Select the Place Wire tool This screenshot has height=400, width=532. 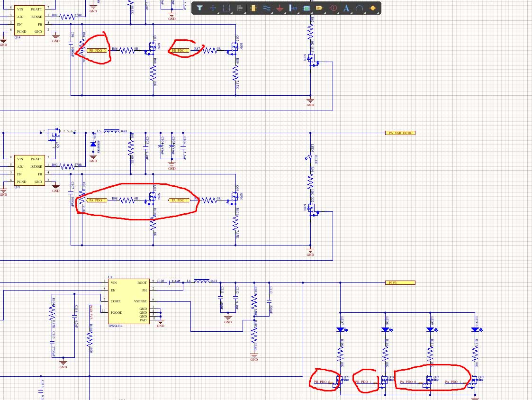(266, 8)
